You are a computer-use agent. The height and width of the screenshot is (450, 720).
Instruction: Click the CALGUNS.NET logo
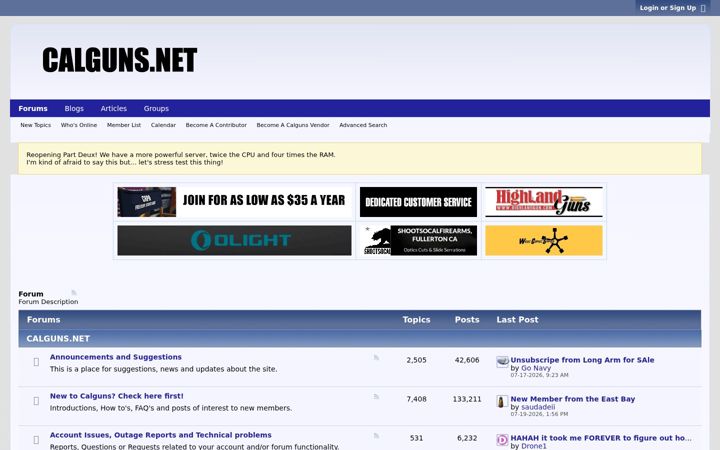tap(120, 60)
